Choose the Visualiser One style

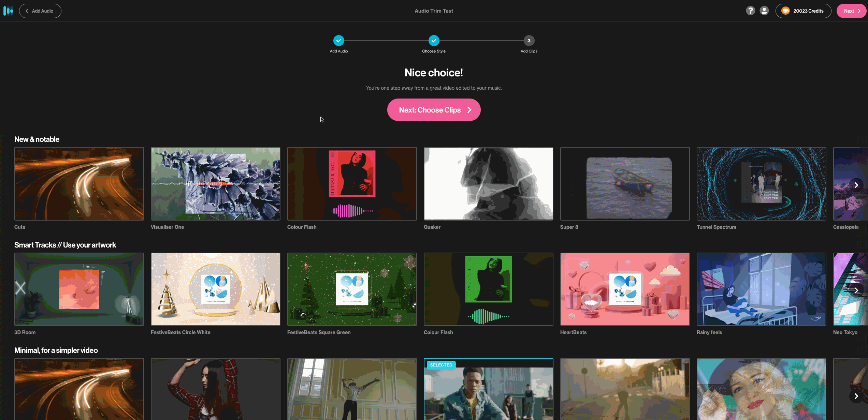215,184
